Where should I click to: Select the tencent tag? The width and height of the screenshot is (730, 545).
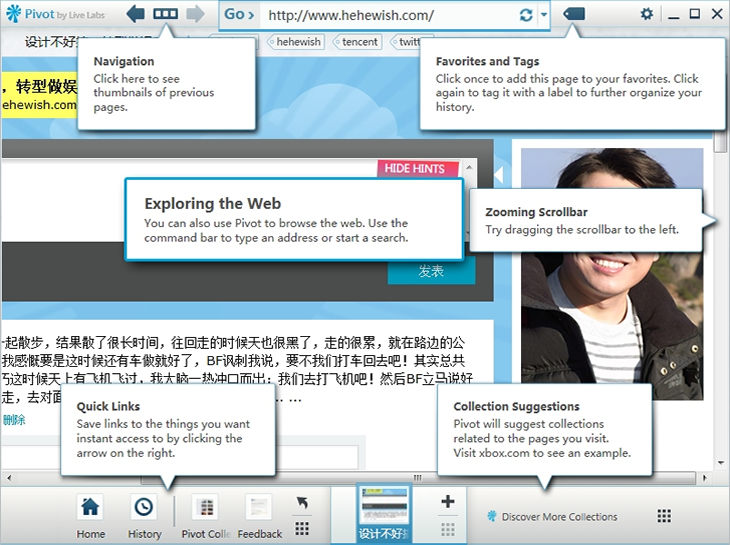pyautogui.click(x=360, y=42)
